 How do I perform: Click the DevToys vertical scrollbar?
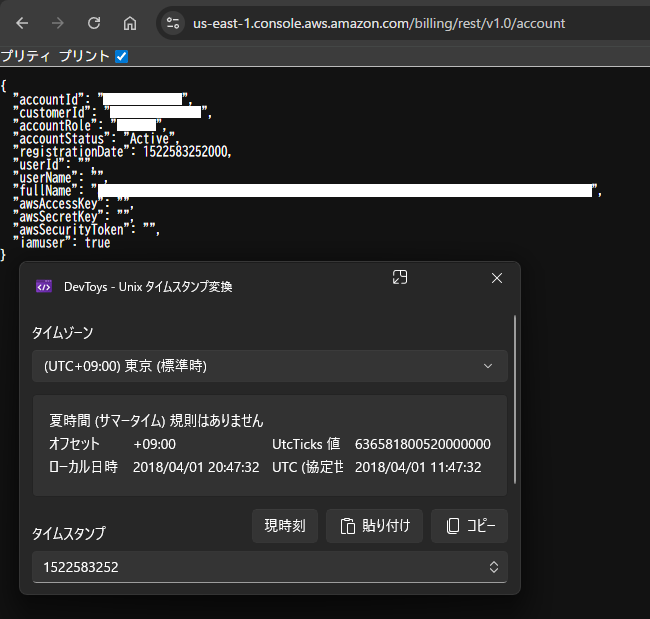(515, 399)
